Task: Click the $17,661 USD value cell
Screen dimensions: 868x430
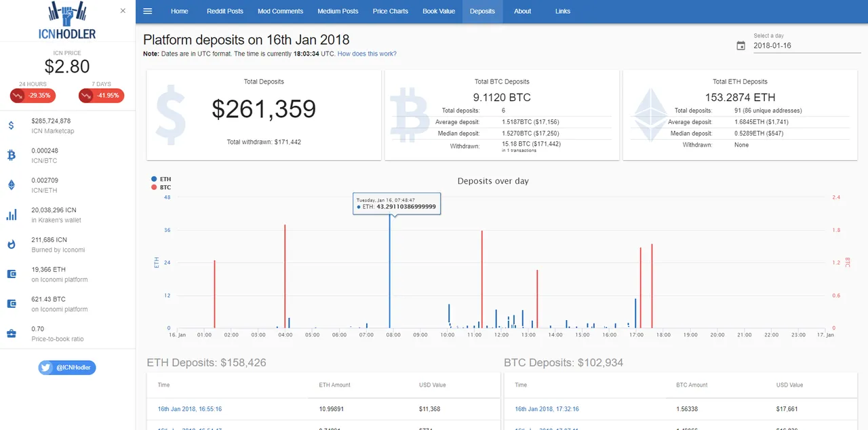Action: coord(787,409)
